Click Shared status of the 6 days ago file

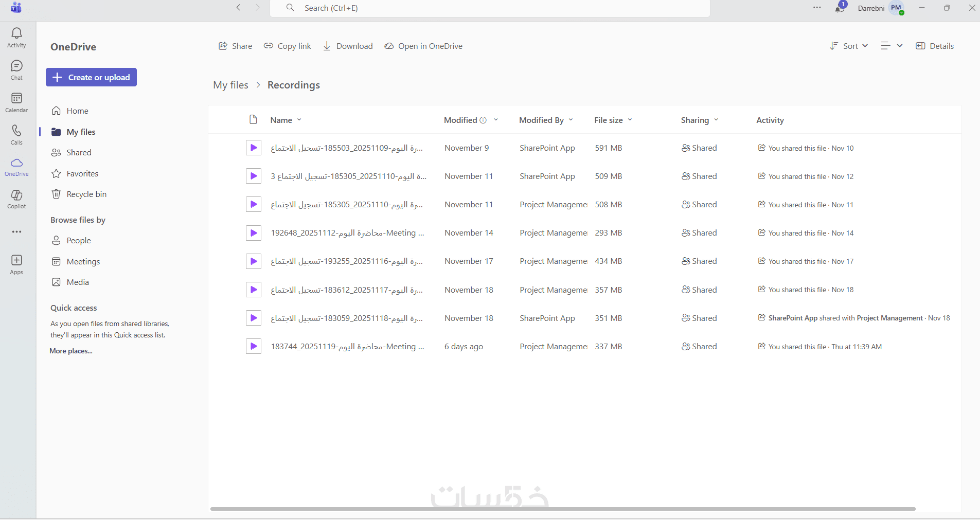tap(699, 347)
